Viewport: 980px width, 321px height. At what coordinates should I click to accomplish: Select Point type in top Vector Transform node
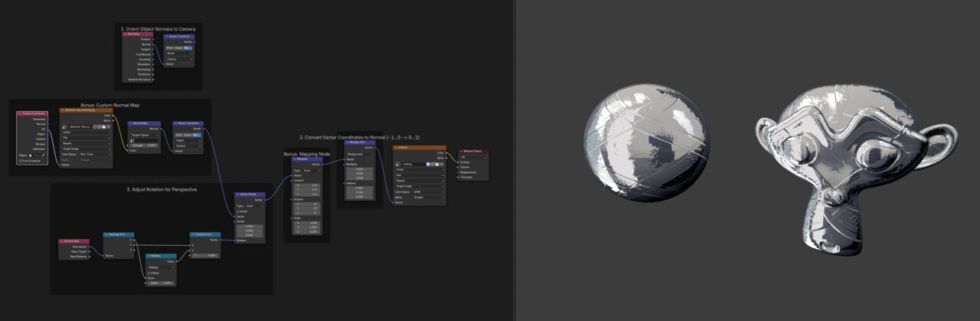(x=170, y=48)
